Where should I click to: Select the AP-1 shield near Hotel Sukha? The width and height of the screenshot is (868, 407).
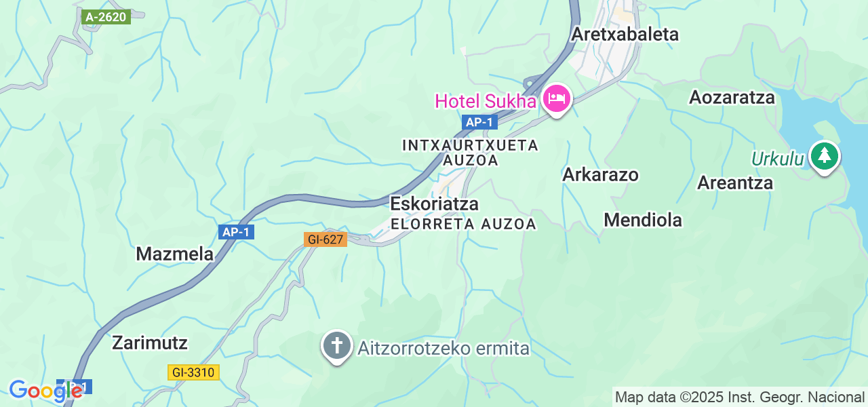(480, 122)
